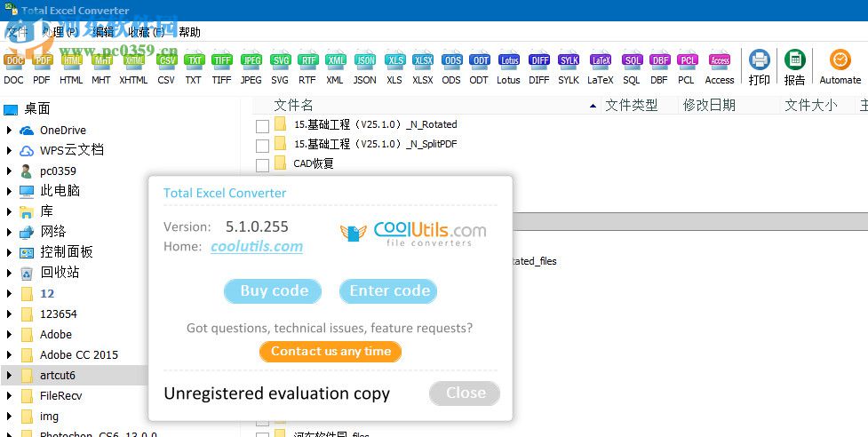This screenshot has width=868, height=437.
Task: Expand the OneDrive tree node
Action: coord(9,131)
